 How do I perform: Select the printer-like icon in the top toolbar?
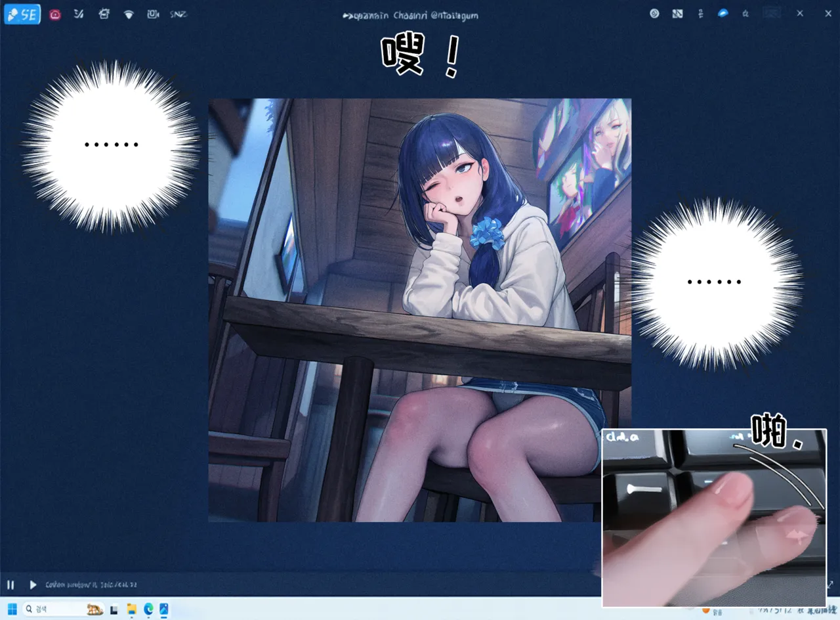(104, 14)
